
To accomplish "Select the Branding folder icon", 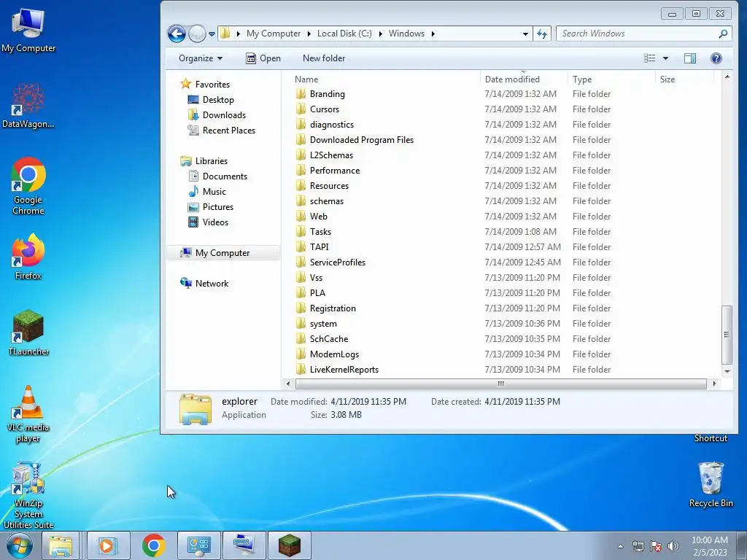I will 301,94.
